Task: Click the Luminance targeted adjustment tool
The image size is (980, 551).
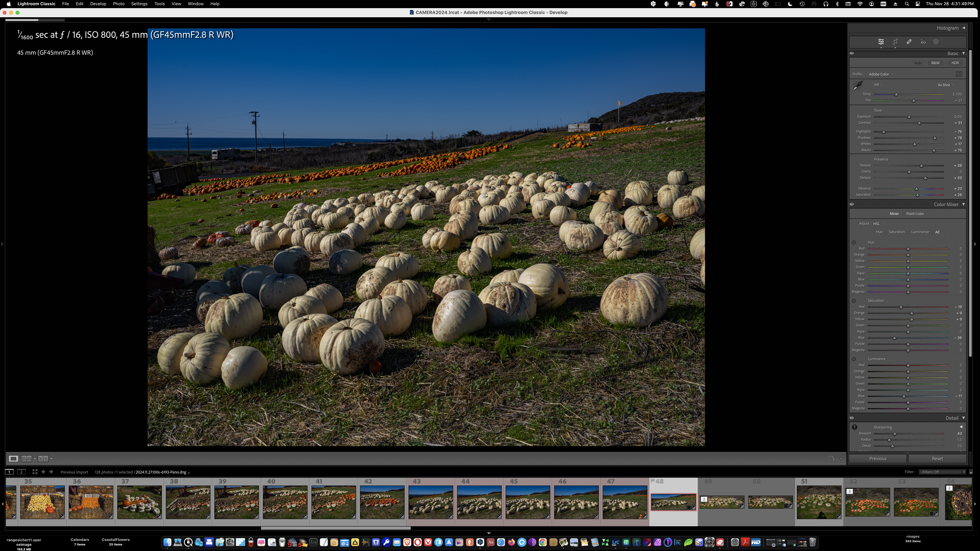Action: 854,359
